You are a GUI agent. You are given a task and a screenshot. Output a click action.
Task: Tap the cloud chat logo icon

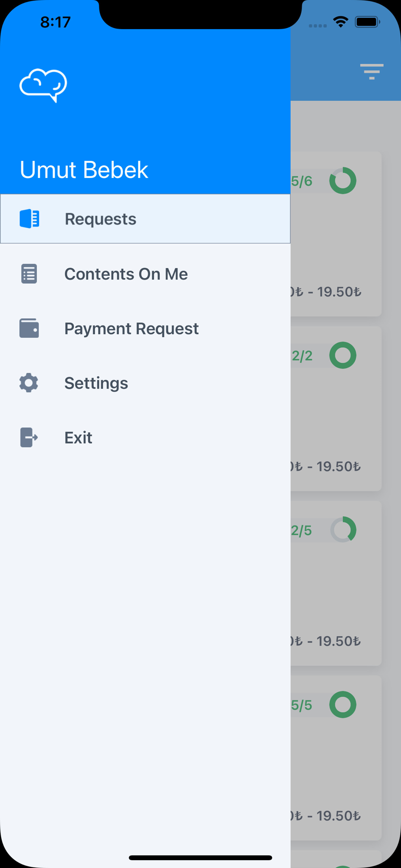point(43,85)
